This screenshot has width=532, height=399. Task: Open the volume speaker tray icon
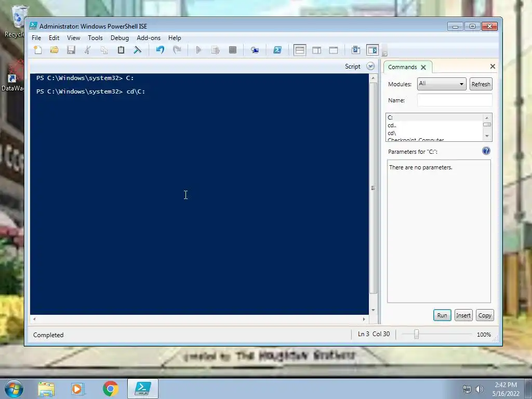click(479, 389)
